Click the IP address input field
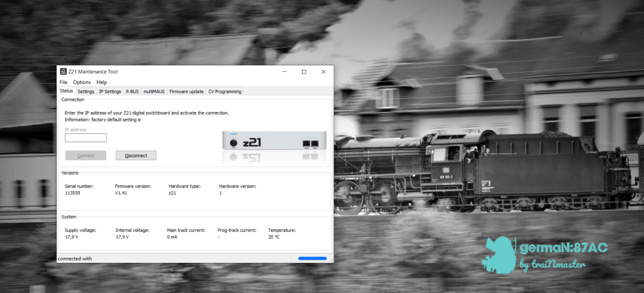 86,138
